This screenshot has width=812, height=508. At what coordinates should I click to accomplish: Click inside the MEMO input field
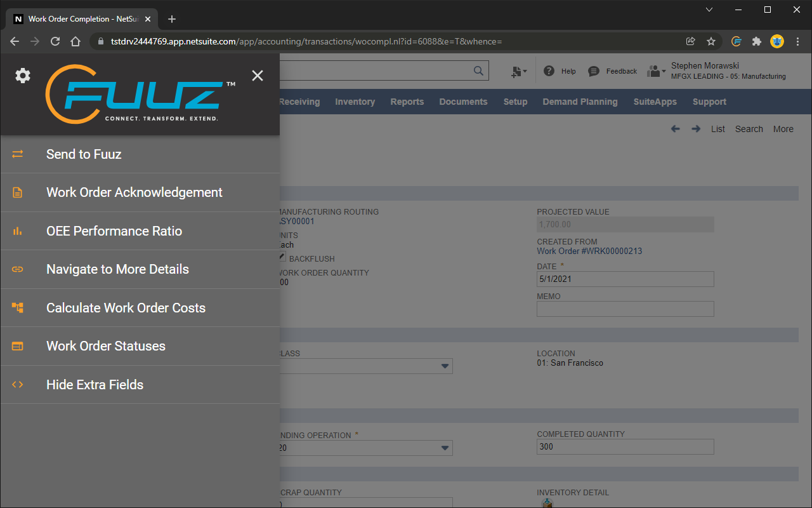[x=625, y=309]
